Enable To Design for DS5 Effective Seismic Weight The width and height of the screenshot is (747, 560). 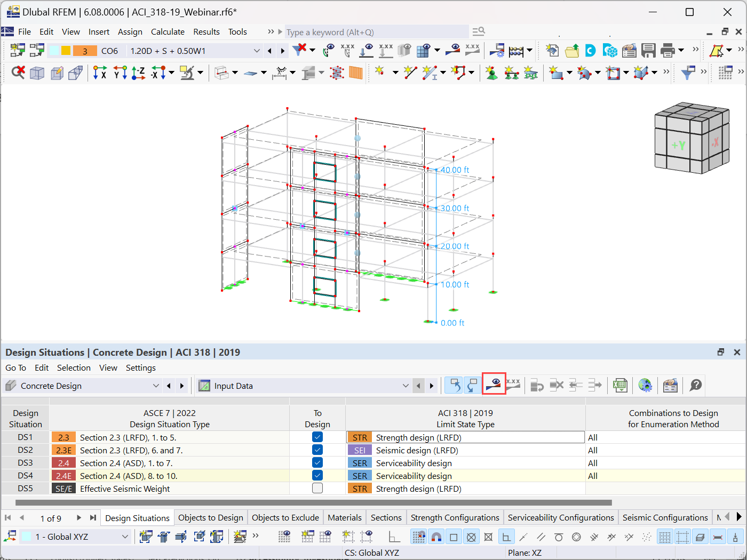click(x=318, y=488)
